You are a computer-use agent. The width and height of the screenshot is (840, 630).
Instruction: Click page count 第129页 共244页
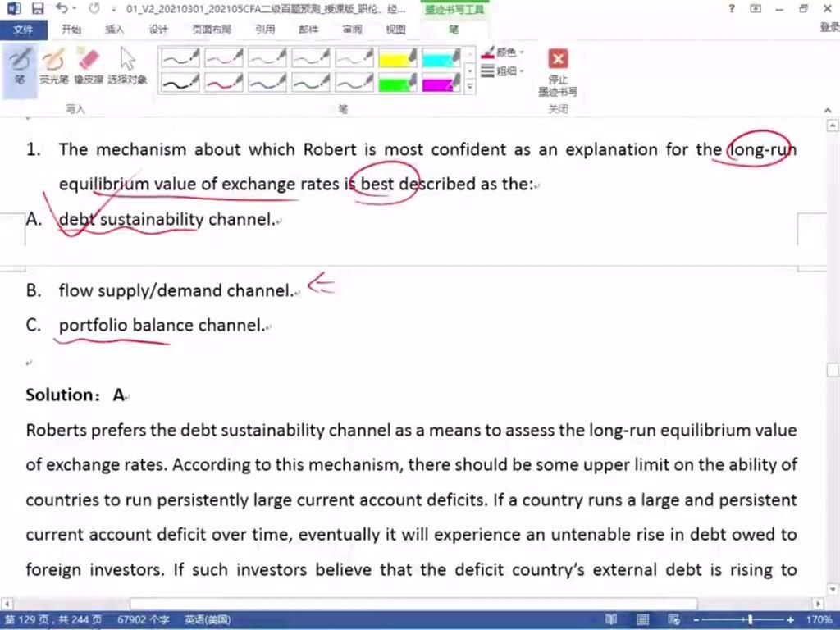53,620
